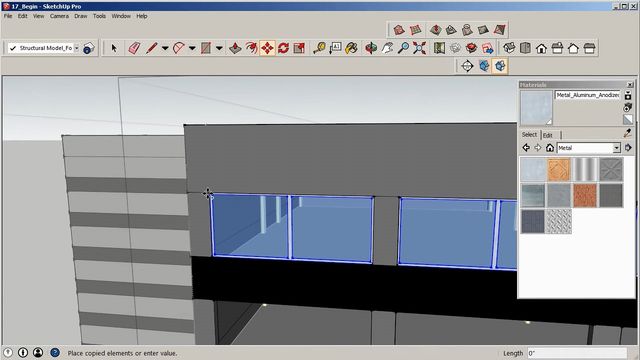Click the first blue cube icon
The image size is (640, 360).
pyautogui.click(x=484, y=66)
